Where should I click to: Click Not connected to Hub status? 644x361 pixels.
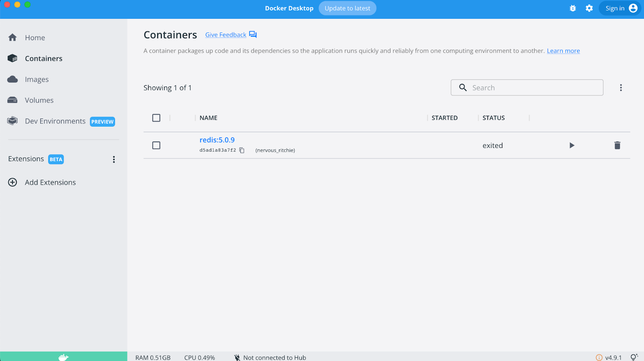(x=275, y=357)
